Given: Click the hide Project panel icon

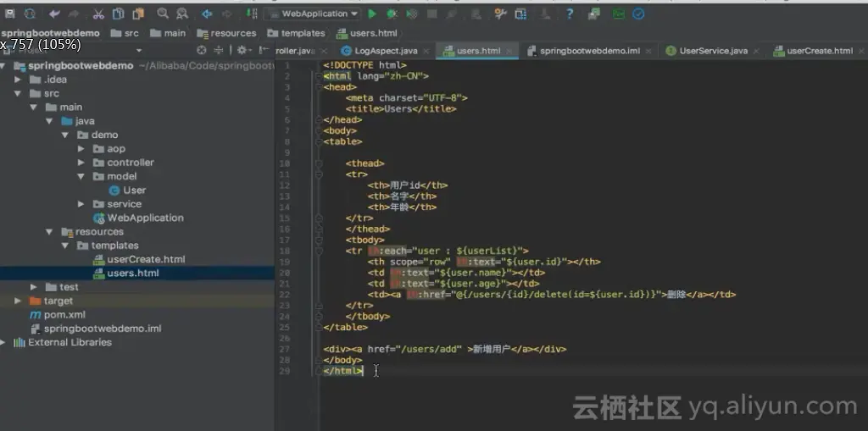Looking at the screenshot, I should pos(264,50).
